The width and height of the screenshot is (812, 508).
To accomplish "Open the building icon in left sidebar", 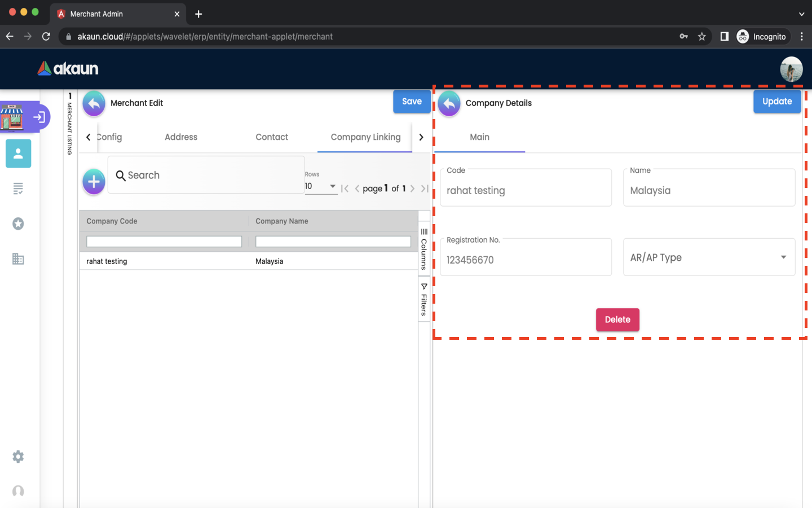I will (18, 259).
